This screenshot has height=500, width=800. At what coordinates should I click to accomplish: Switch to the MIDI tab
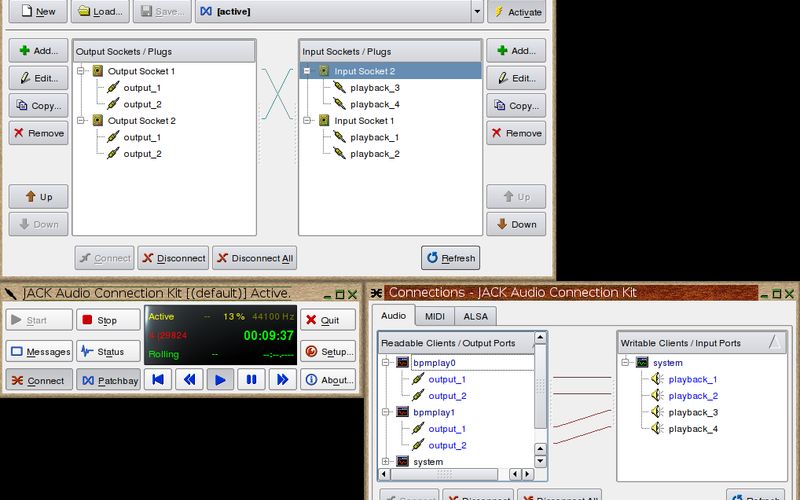pos(434,316)
